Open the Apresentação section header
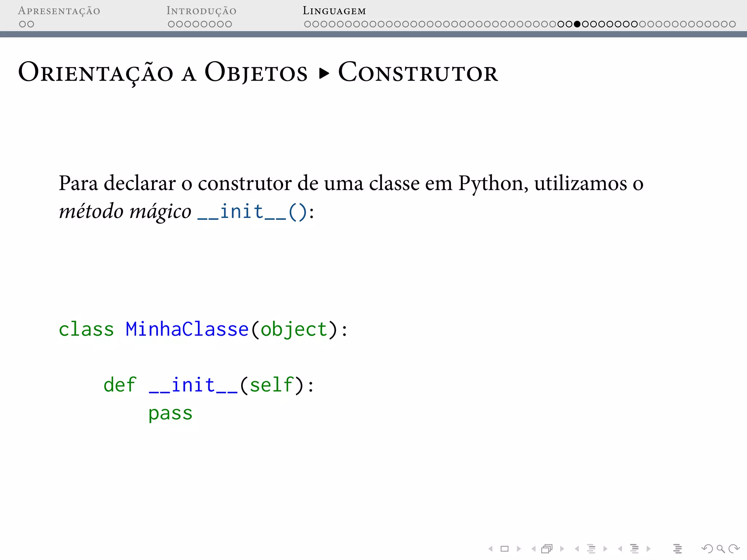Viewport: 747px width, 560px height. pos(59,11)
